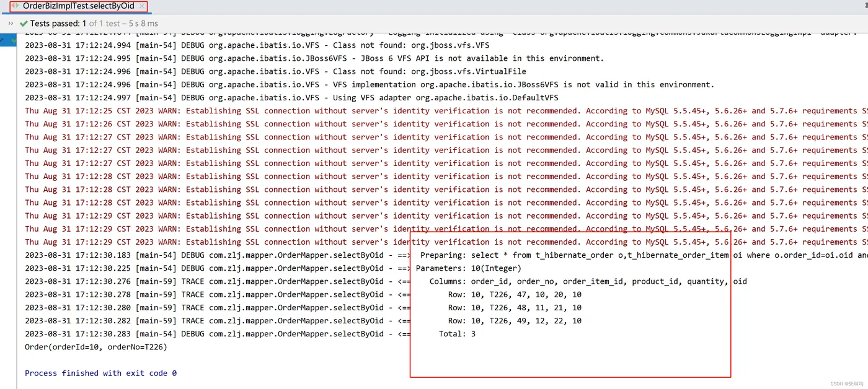Click line 'Class not found: org.jboss.vfs.VirtualFile'
868x389 pixels.
275,71
